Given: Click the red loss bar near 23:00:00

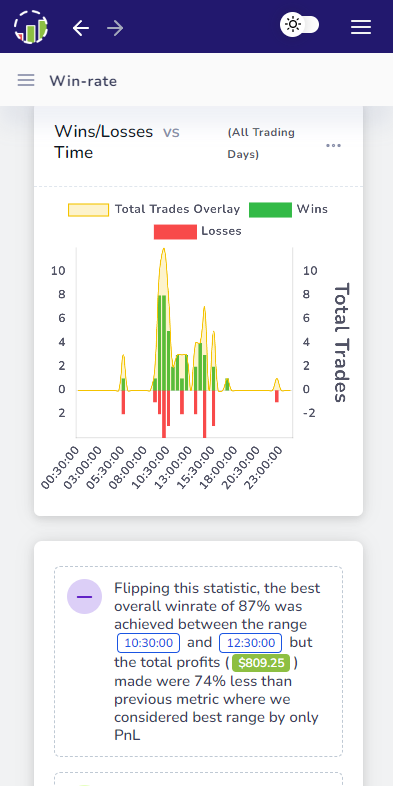Looking at the screenshot, I should point(276,396).
